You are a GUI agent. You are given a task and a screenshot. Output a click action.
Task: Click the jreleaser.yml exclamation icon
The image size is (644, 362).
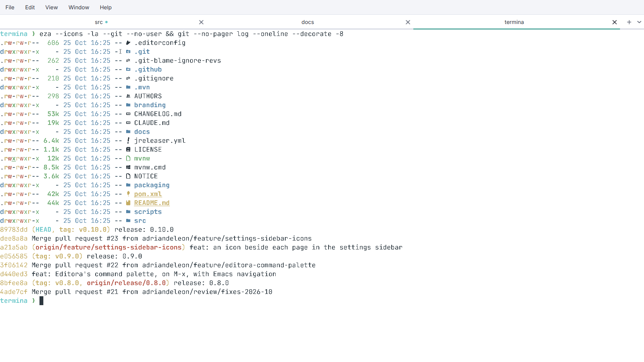tap(128, 141)
